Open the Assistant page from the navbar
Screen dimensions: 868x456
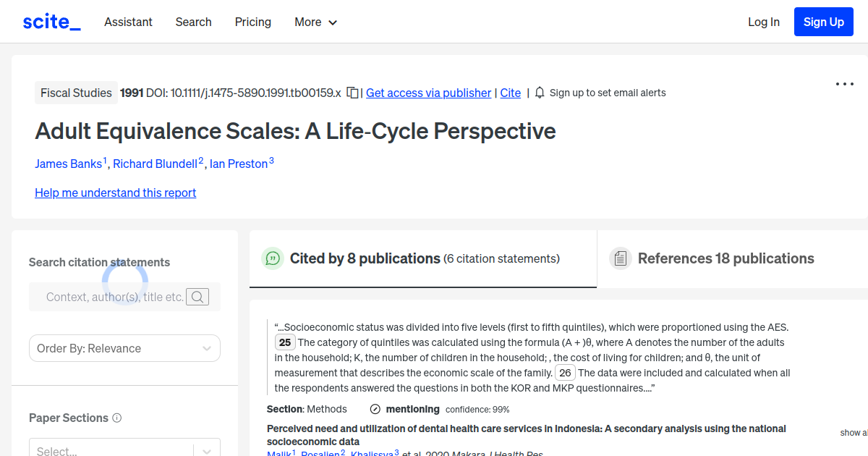click(128, 22)
